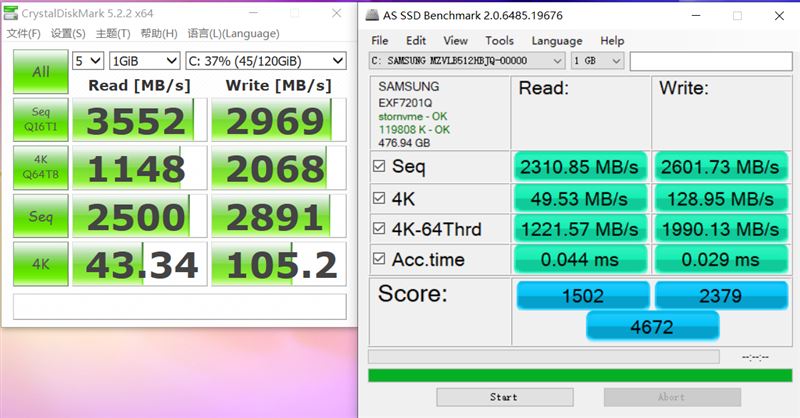The width and height of the screenshot is (800, 418).
Task: Open the 1GiB test size dropdown
Action: (144, 61)
